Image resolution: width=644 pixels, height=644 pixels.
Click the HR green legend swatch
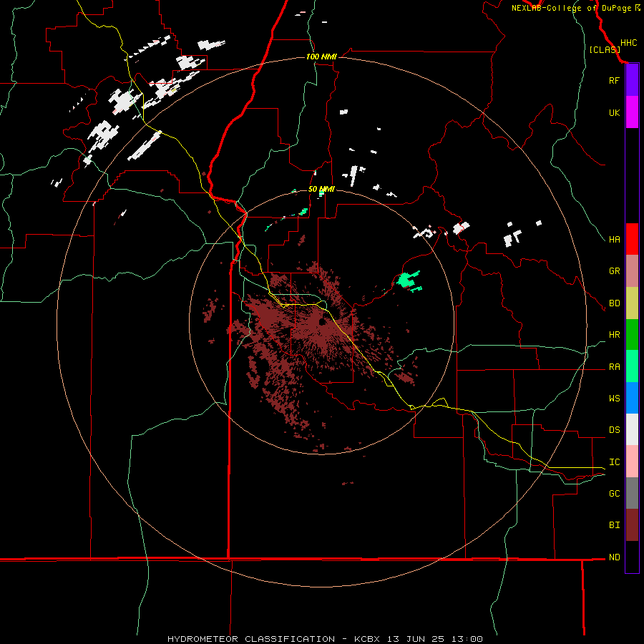coord(632,335)
